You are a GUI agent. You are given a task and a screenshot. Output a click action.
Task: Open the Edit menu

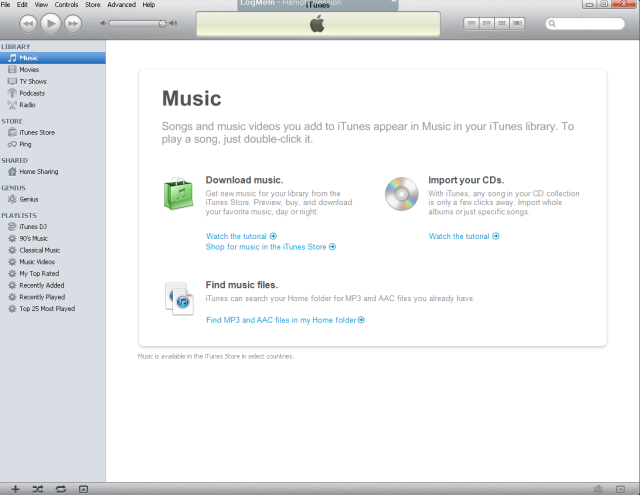point(22,4)
